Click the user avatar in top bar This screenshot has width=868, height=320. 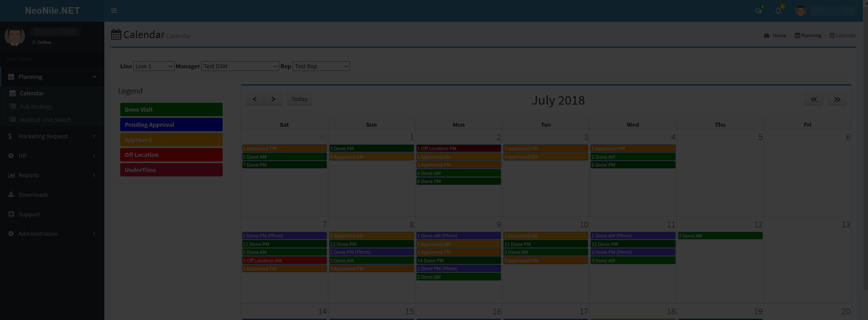click(x=800, y=11)
